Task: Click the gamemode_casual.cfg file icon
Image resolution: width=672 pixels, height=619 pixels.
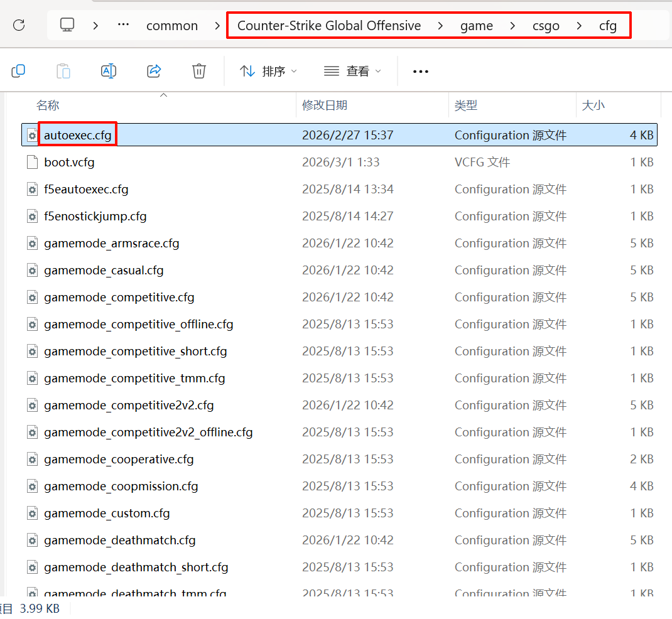Action: tap(32, 271)
